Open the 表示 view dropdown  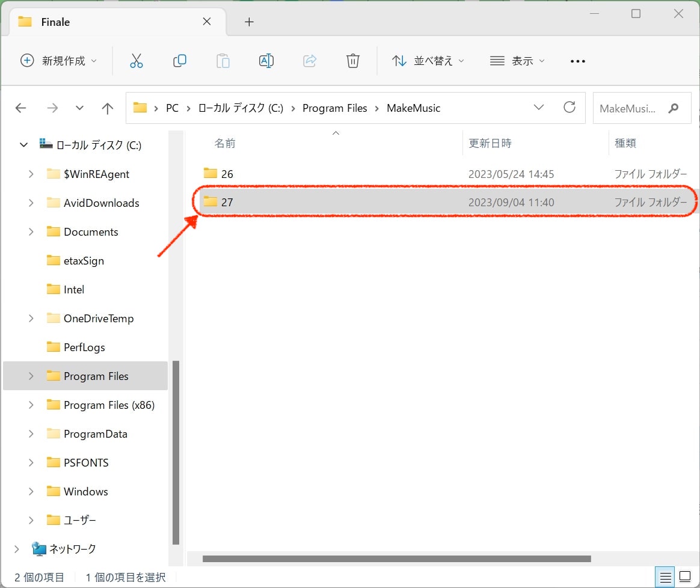click(517, 61)
